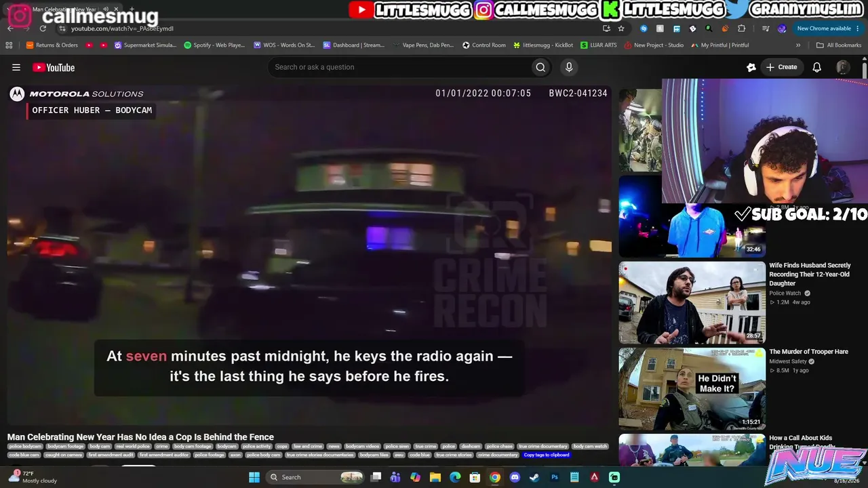Click the Windows taskbar Search box
Screen dimensions: 868x488
[315, 477]
